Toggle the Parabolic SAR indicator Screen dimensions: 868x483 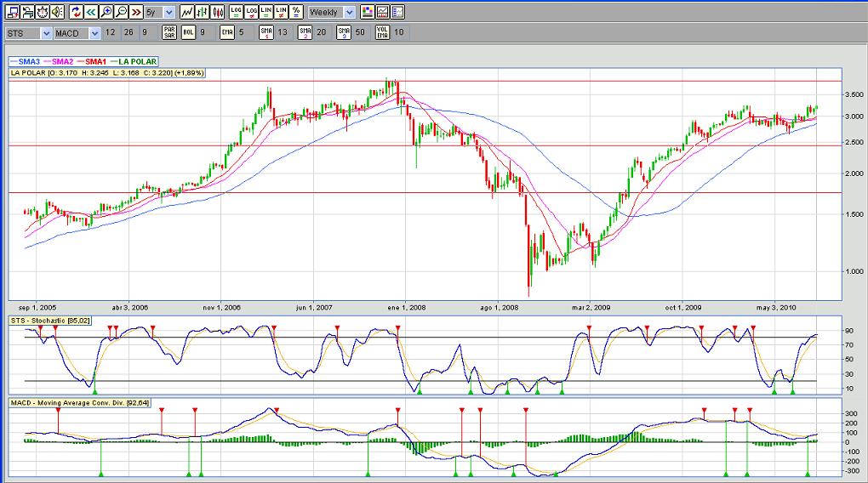[x=169, y=32]
